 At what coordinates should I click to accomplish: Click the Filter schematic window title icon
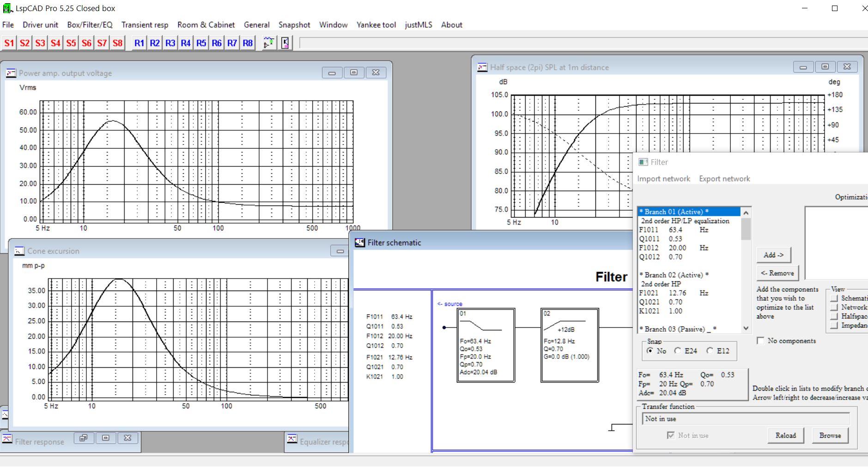coord(360,243)
